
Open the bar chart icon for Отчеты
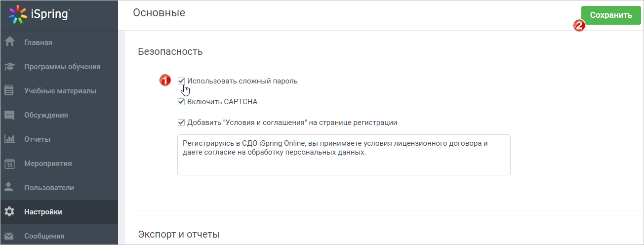click(9, 139)
